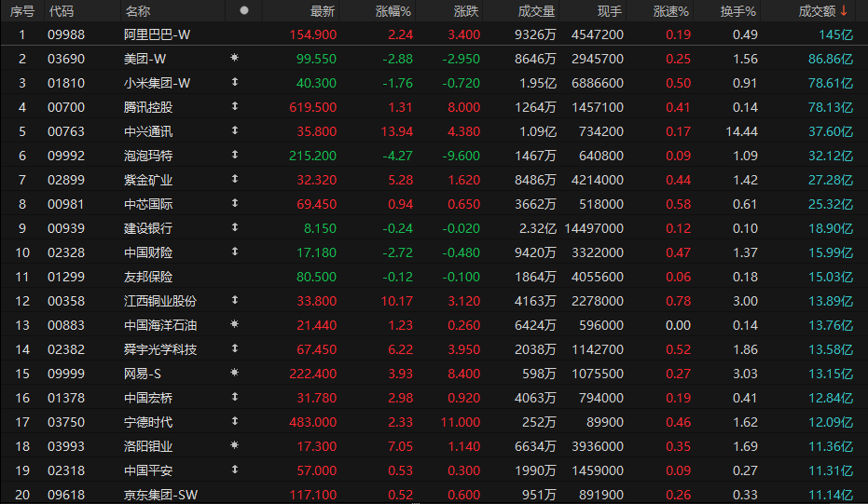868x504 pixels.
Task: Sort by the 现手 column header
Action: (x=610, y=11)
